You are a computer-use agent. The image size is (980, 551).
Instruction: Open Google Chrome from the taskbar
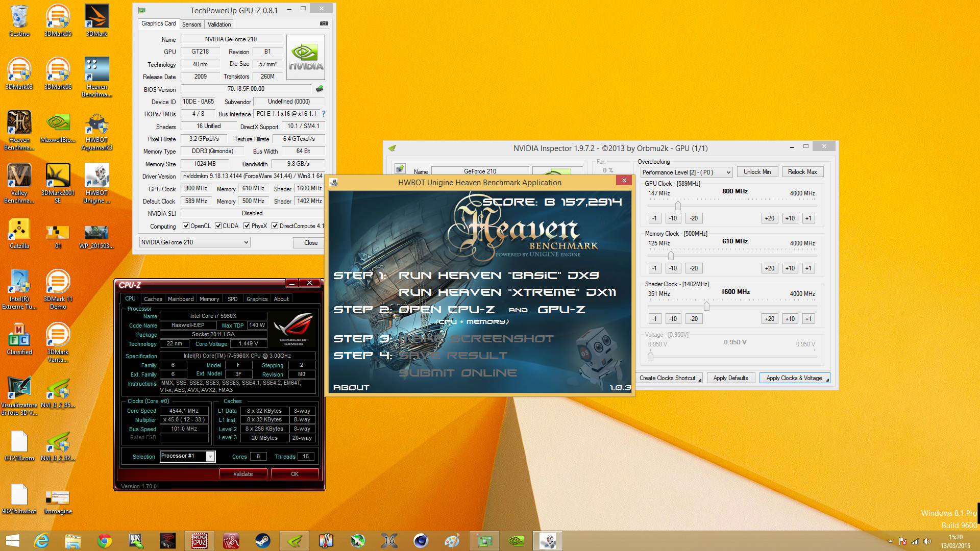[105, 541]
